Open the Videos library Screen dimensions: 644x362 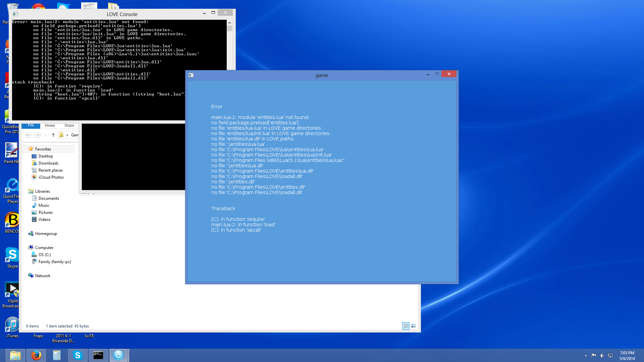pos(44,220)
